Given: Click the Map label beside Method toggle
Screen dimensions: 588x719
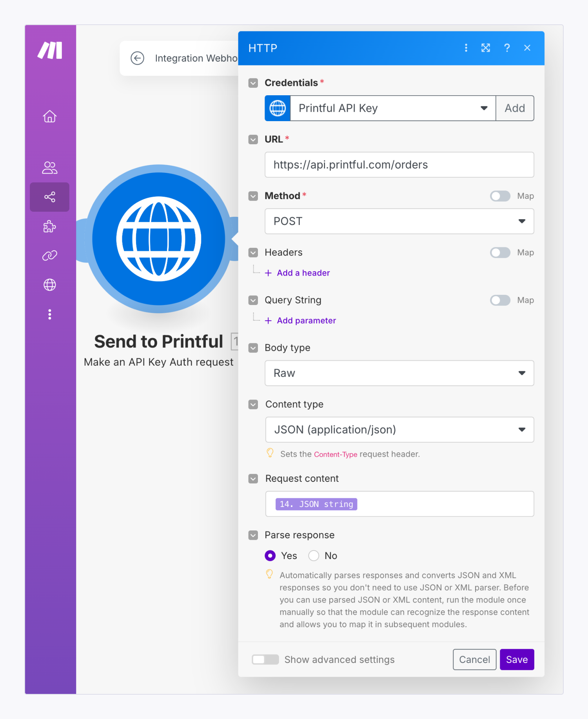Looking at the screenshot, I should click(x=525, y=196).
